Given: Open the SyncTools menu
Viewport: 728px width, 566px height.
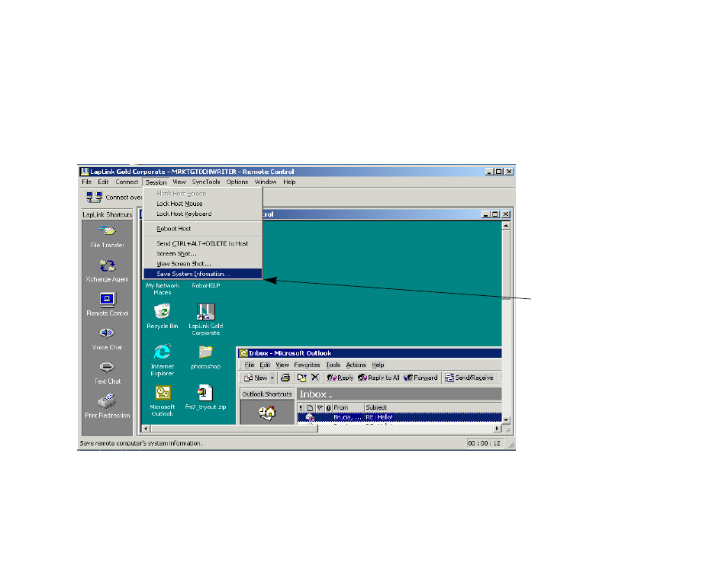Looking at the screenshot, I should click(206, 182).
